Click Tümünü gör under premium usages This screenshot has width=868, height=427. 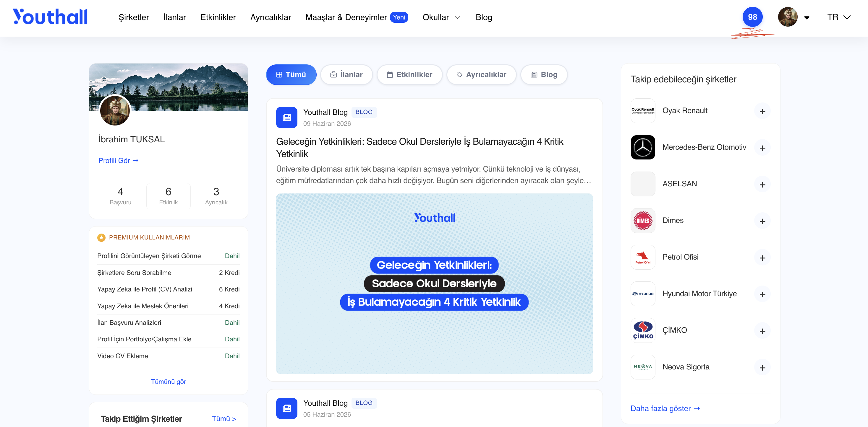pos(168,382)
